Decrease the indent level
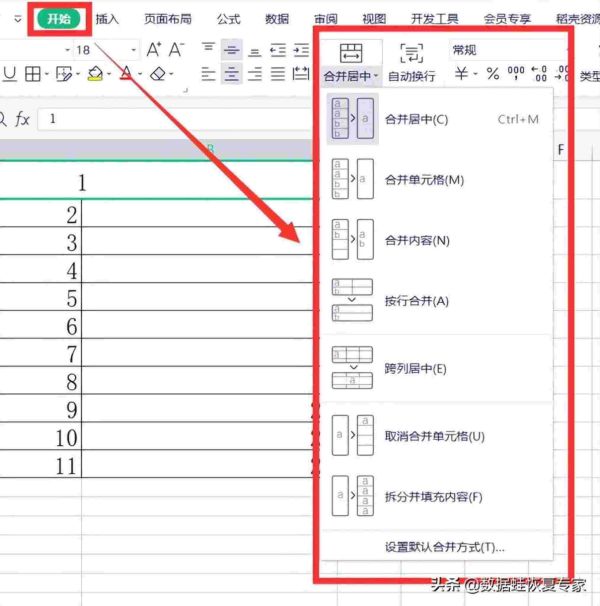 278,49
